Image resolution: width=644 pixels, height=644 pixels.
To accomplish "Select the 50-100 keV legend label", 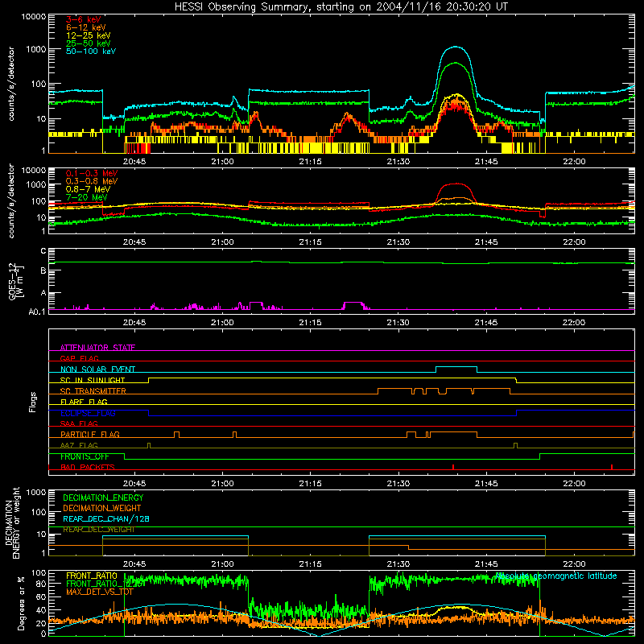I will coord(91,52).
